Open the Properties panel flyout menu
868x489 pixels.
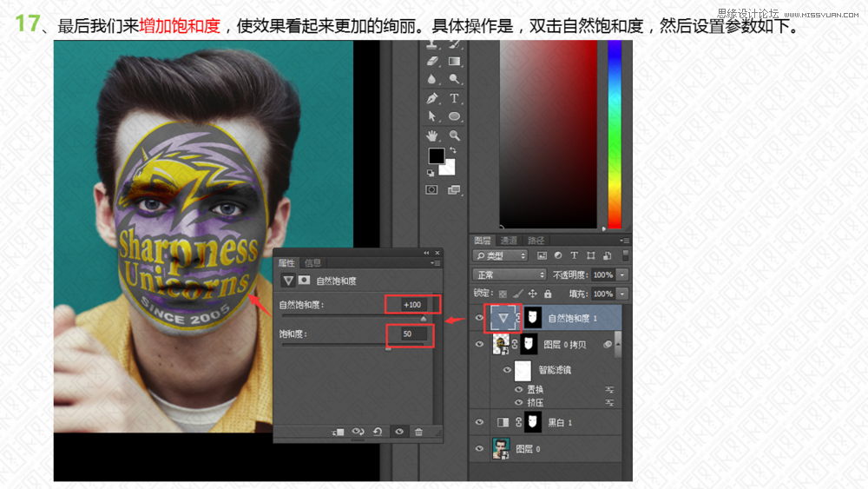[x=436, y=263]
